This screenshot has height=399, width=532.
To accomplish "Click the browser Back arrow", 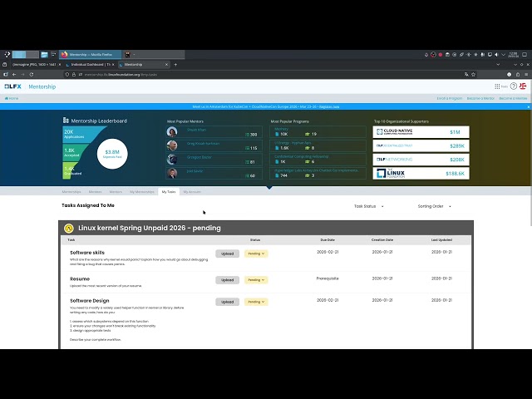I will coord(14,74).
